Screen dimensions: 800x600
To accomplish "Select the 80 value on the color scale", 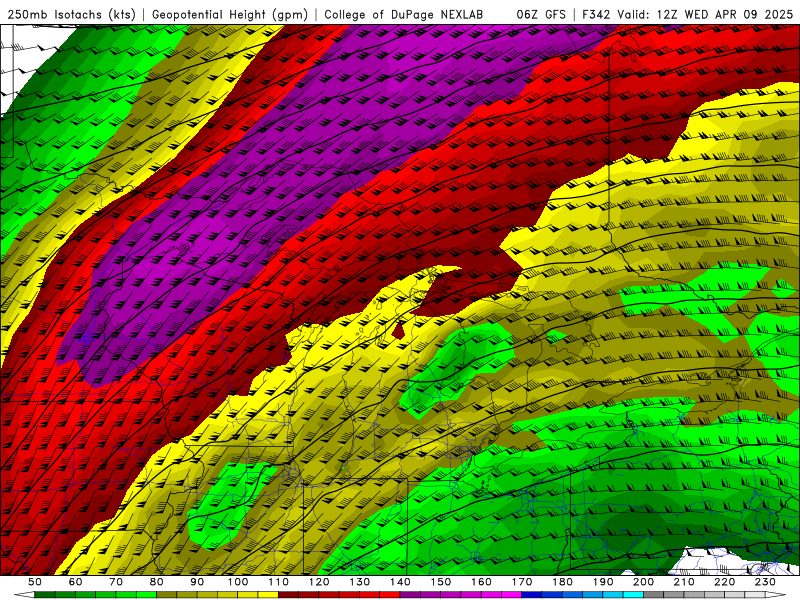I will 157,582.
